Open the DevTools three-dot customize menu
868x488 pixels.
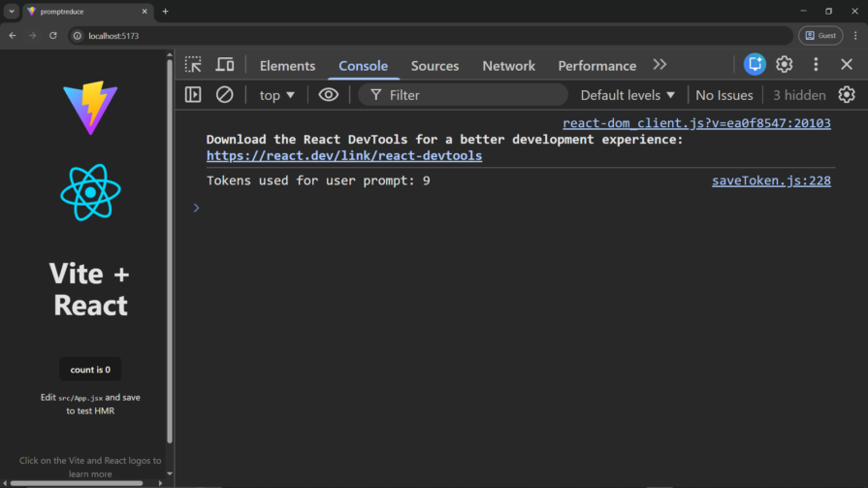click(816, 65)
